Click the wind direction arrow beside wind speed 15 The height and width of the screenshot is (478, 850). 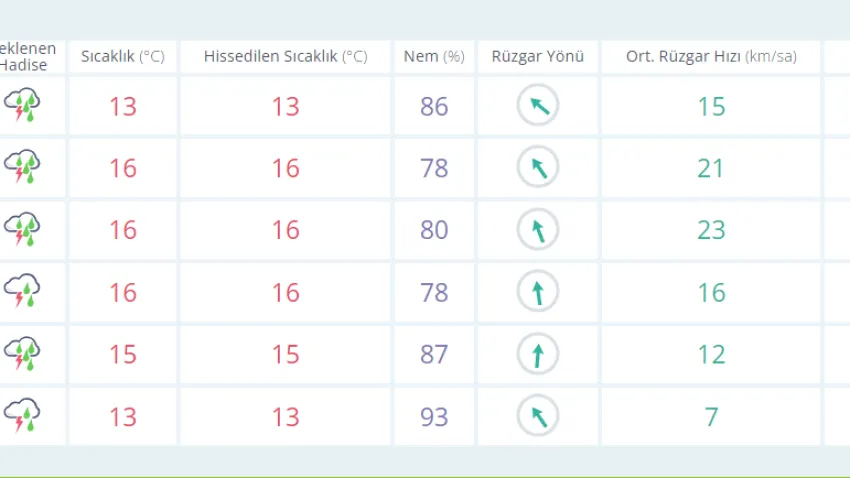pos(538,106)
